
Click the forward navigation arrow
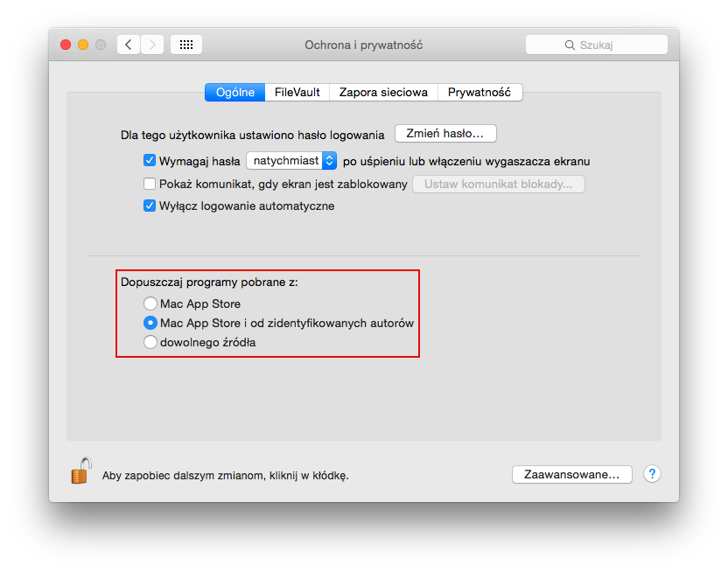pyautogui.click(x=152, y=45)
